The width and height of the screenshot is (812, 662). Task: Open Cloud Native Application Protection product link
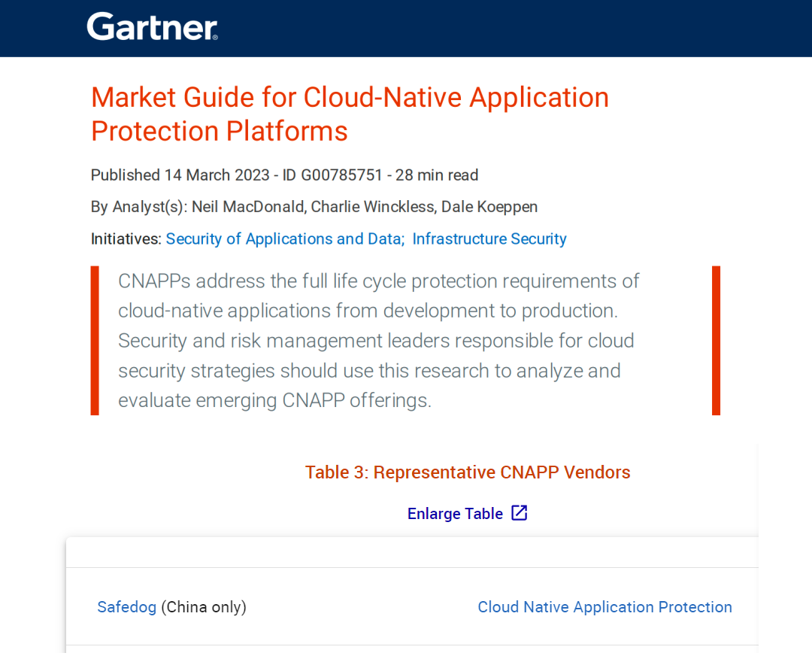pyautogui.click(x=604, y=606)
